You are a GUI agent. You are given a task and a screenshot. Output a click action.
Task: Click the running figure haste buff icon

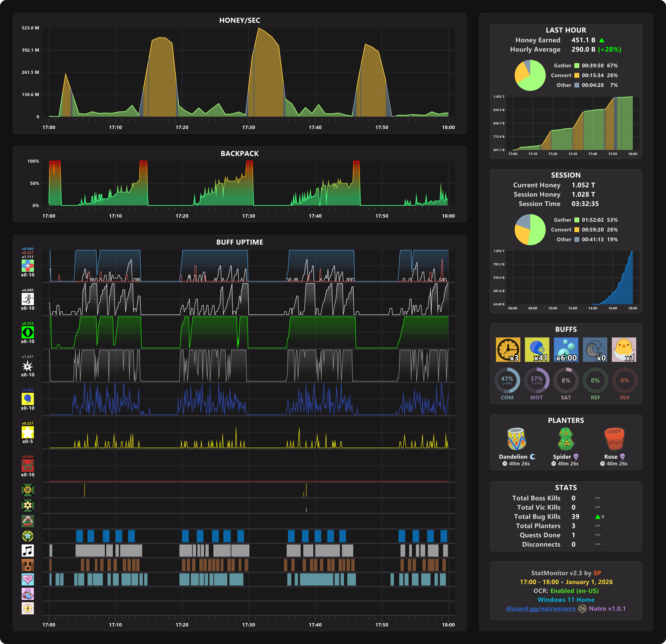pyautogui.click(x=28, y=299)
